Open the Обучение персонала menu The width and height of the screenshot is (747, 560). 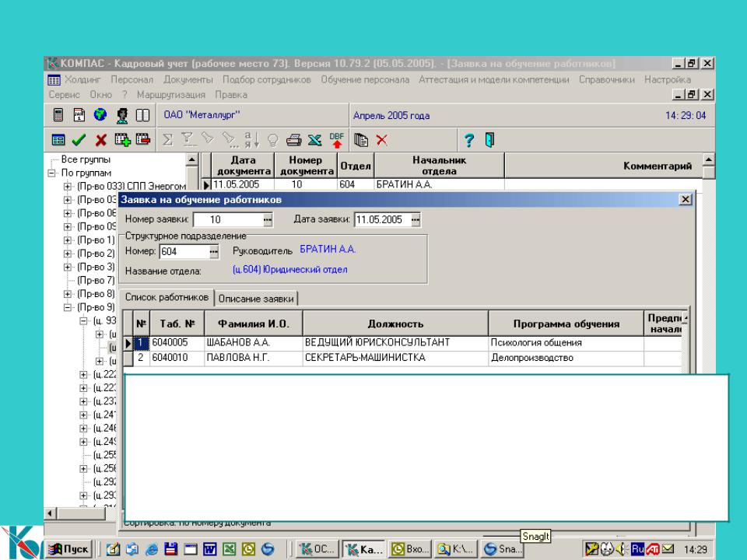[x=365, y=79]
